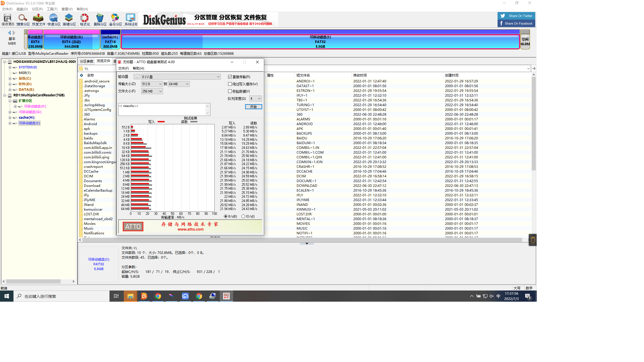Switch to the partition parameters tab
The image size is (644, 362).
[x=87, y=61]
